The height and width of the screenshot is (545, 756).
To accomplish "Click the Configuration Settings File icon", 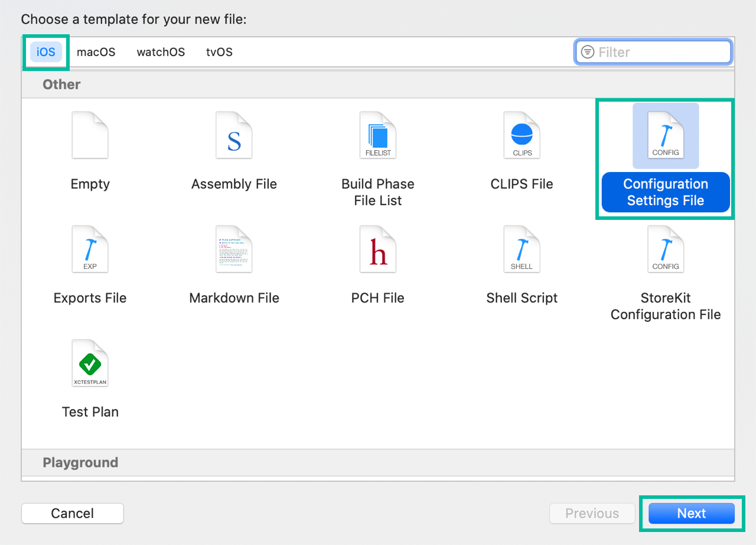I will (x=666, y=135).
